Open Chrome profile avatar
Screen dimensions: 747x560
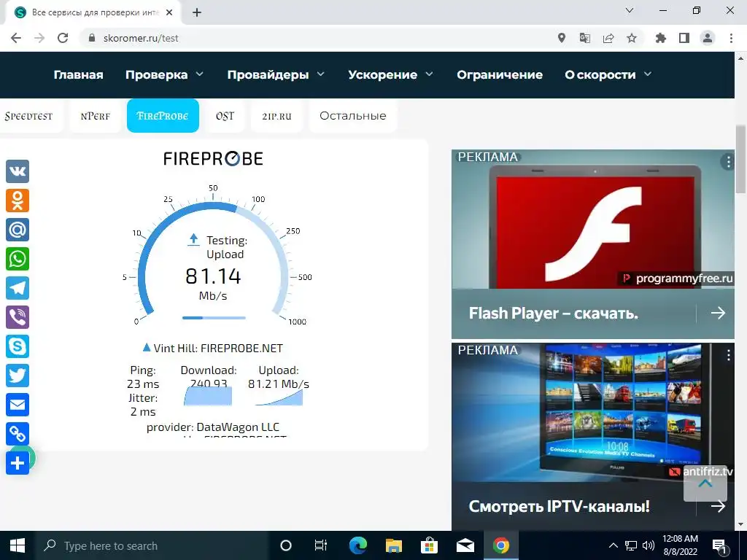pos(708,38)
